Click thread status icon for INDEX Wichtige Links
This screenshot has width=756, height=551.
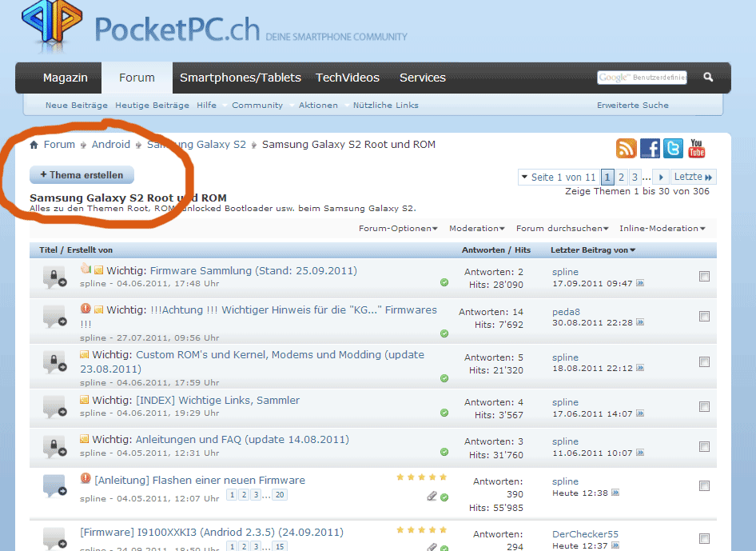click(54, 407)
